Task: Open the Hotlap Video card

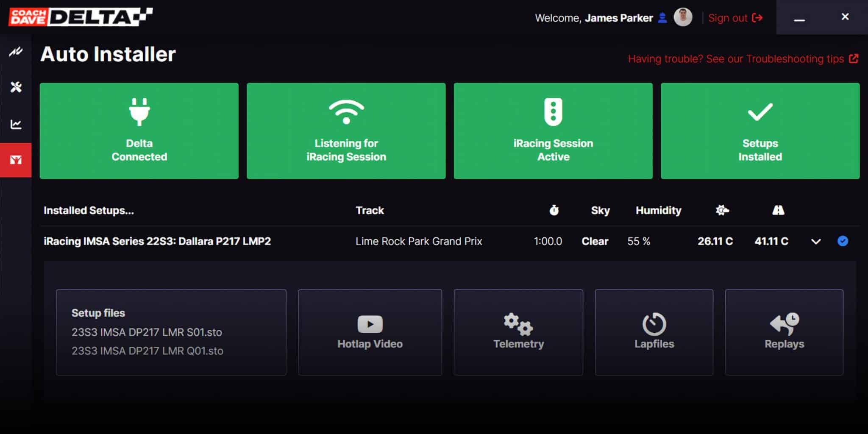Action: click(370, 332)
